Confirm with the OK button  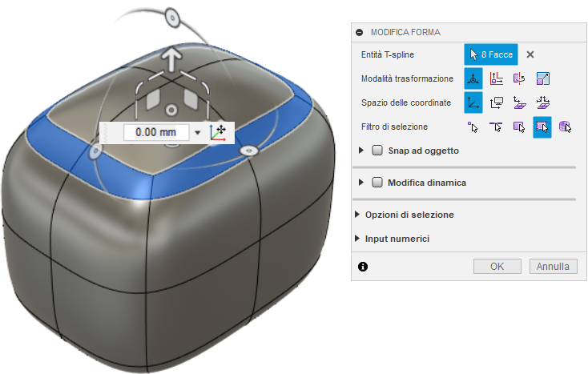pos(497,266)
